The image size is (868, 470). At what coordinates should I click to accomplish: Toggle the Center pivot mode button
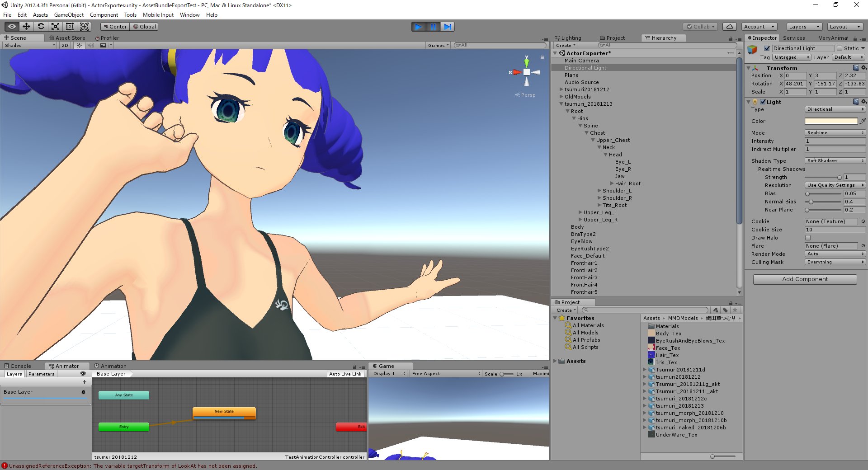[x=115, y=27]
